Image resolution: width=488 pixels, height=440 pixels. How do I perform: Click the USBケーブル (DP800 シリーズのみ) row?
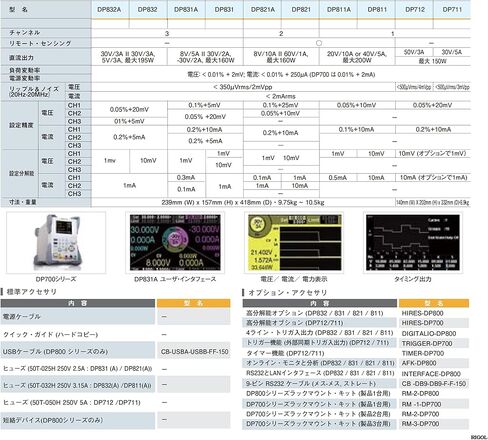click(115, 351)
